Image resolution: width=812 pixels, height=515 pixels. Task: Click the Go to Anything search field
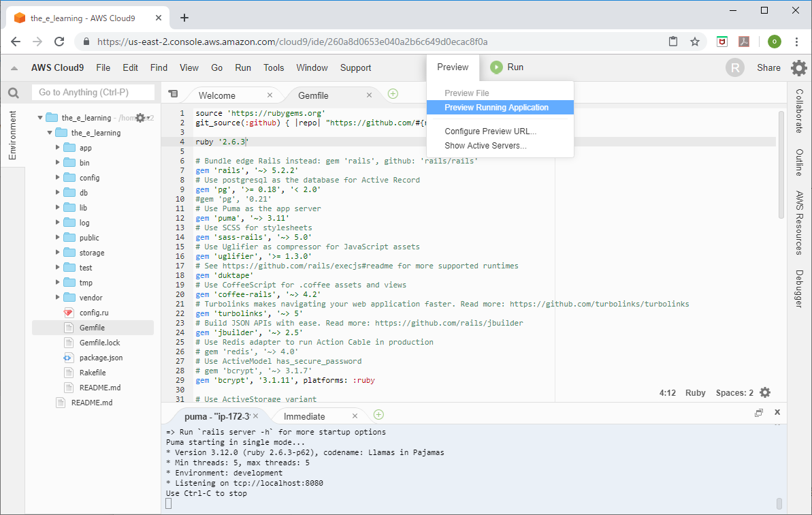tap(93, 92)
